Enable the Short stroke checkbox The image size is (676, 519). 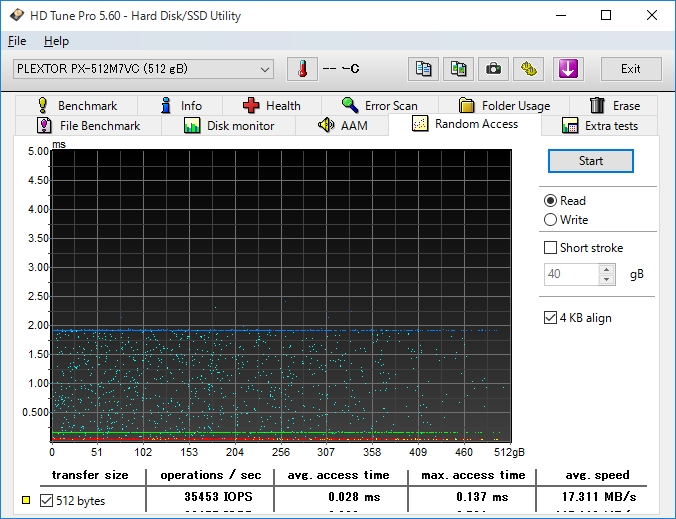(x=550, y=248)
